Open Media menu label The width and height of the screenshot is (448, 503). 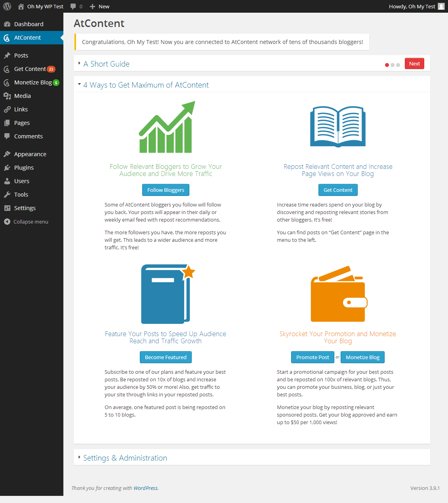[23, 96]
